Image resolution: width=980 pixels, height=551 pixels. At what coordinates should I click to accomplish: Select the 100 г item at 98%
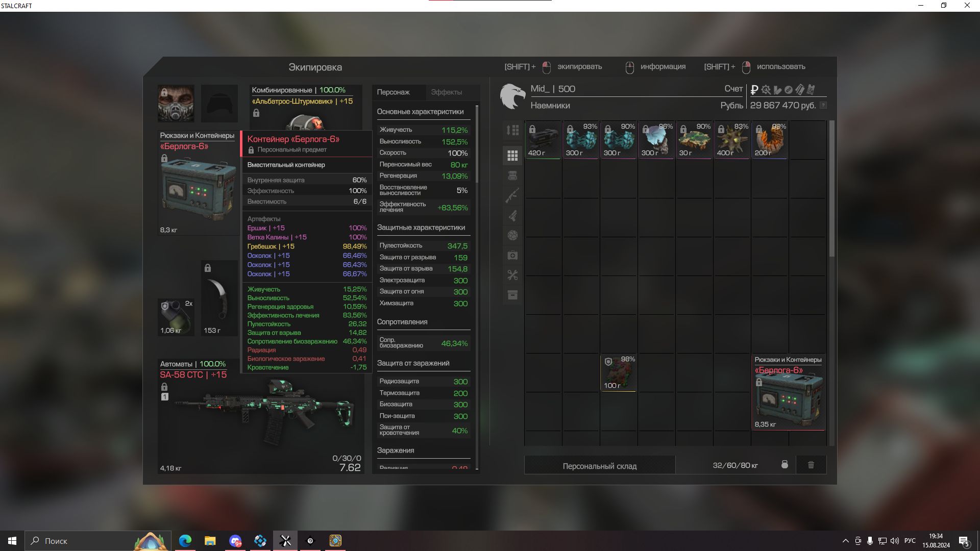point(619,373)
